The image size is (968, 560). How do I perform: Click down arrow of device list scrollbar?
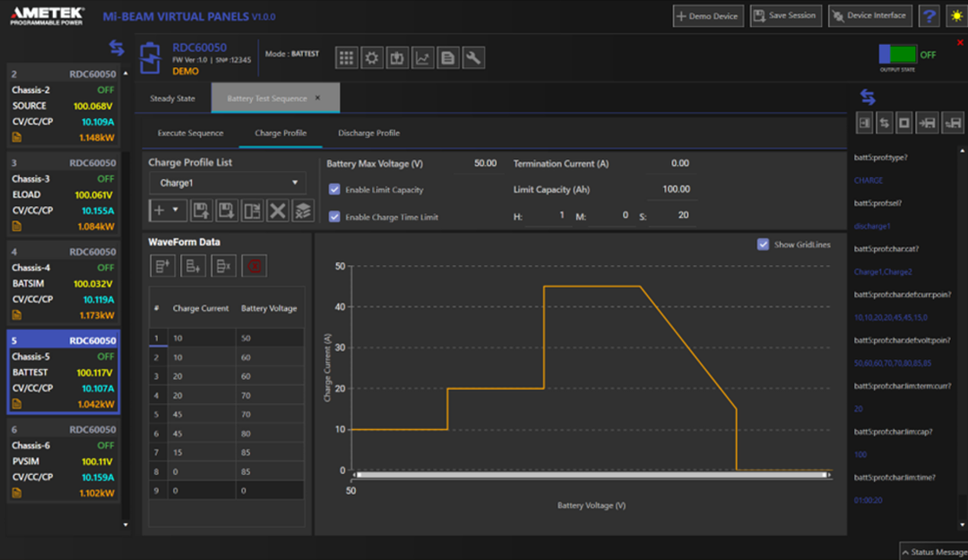pos(126,525)
